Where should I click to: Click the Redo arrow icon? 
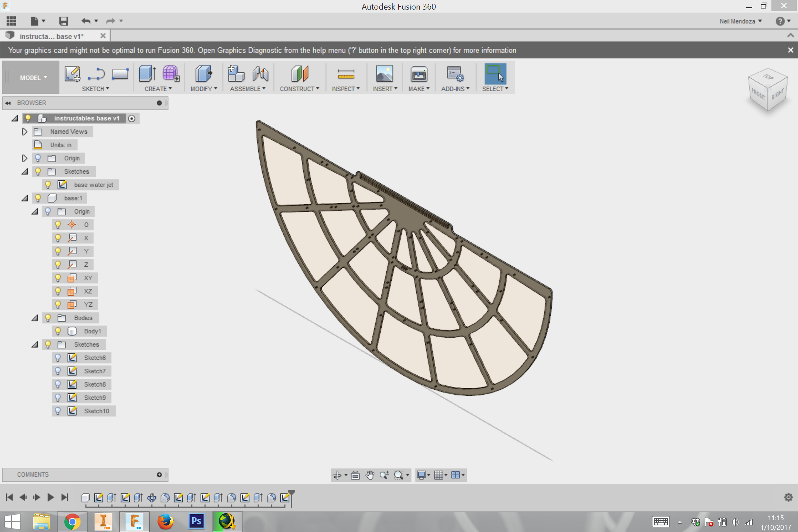(110, 21)
